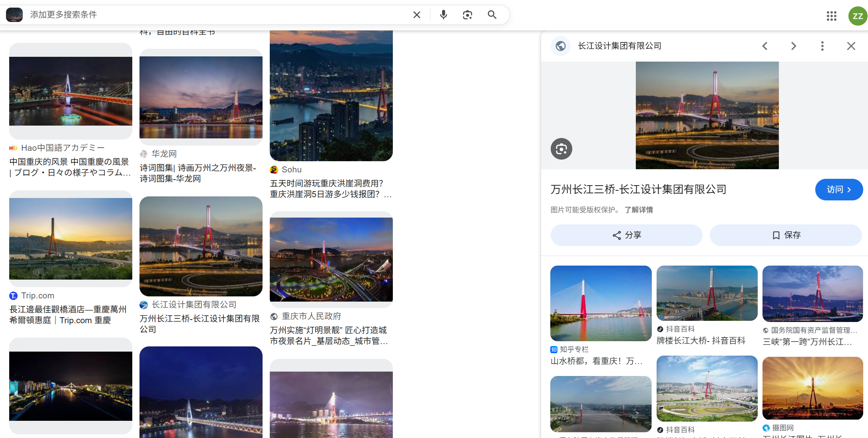The image size is (868, 438).
Task: Click the voice search microphone icon
Action: point(443,15)
